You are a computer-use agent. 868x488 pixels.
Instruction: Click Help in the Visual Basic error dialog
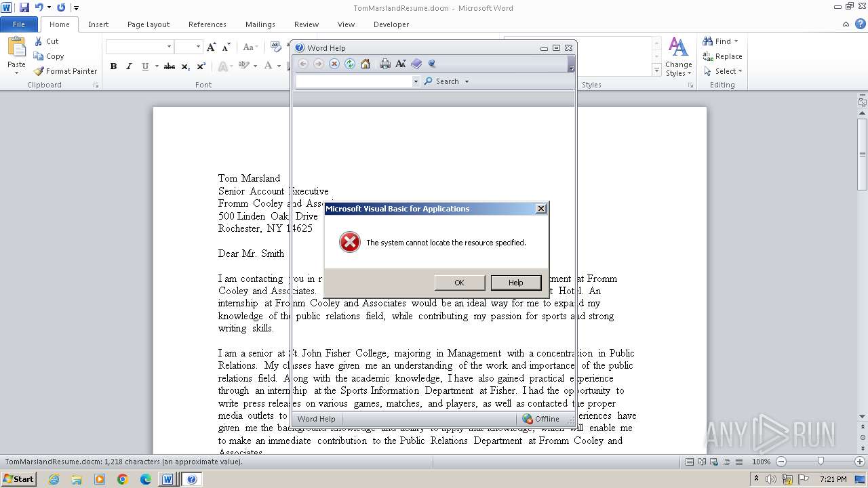click(515, 283)
